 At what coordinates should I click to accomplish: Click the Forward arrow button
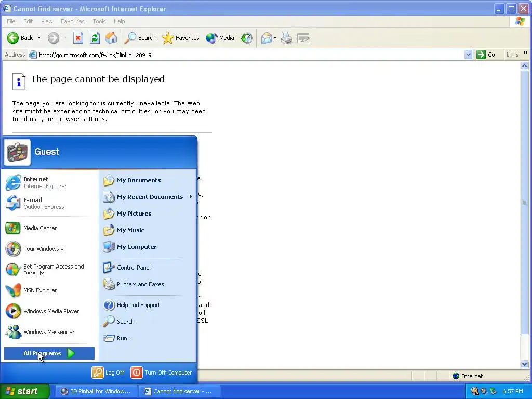54,38
